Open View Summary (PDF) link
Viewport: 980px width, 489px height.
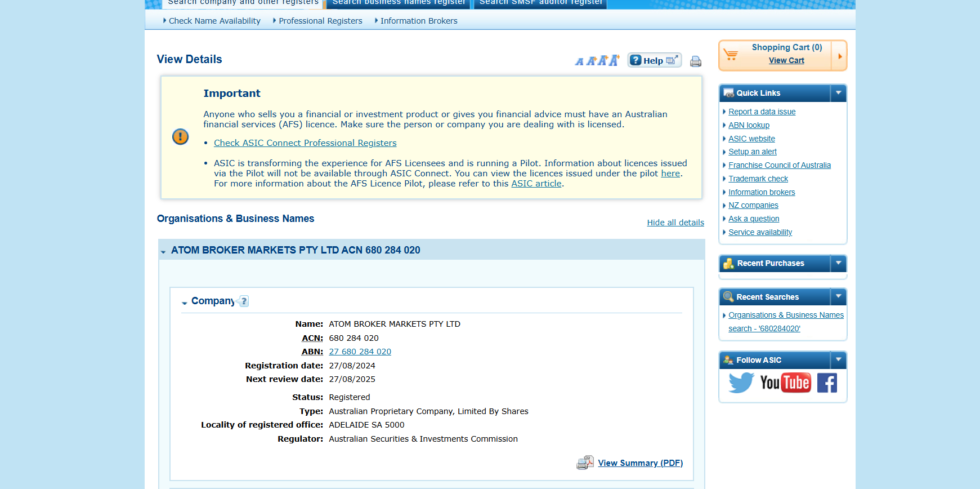pyautogui.click(x=640, y=463)
